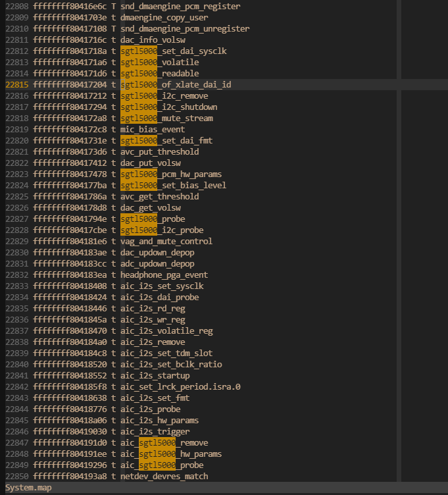Click aic_i2s_set_bclk_ratio symbol
Image resolution: width=448 pixels, height=495 pixels.
click(x=171, y=365)
